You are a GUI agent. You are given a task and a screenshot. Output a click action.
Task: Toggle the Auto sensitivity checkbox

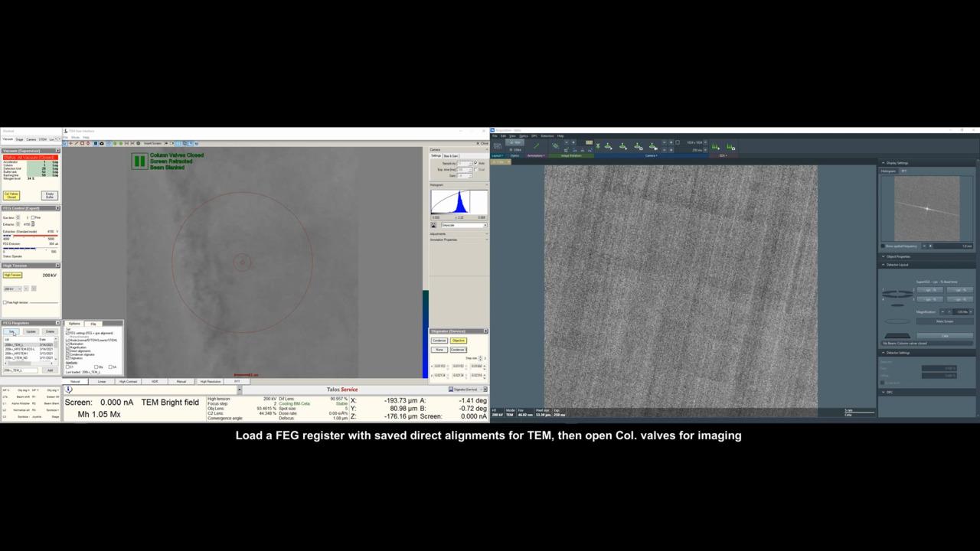475,163
